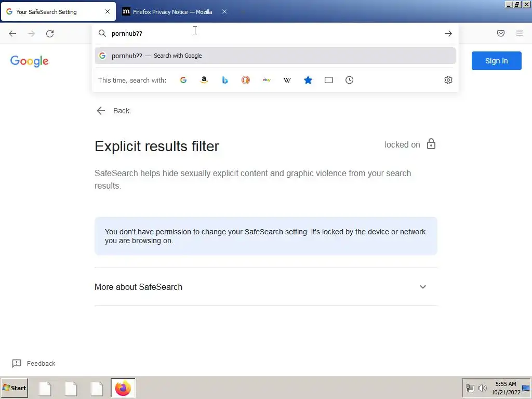Search history via the clock icon
532x399 pixels.
click(350, 80)
